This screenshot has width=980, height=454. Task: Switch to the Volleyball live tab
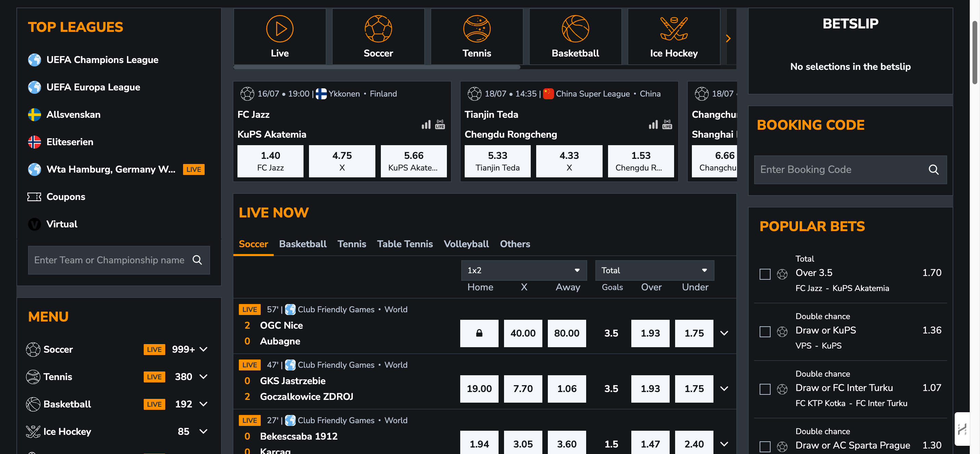coord(466,244)
